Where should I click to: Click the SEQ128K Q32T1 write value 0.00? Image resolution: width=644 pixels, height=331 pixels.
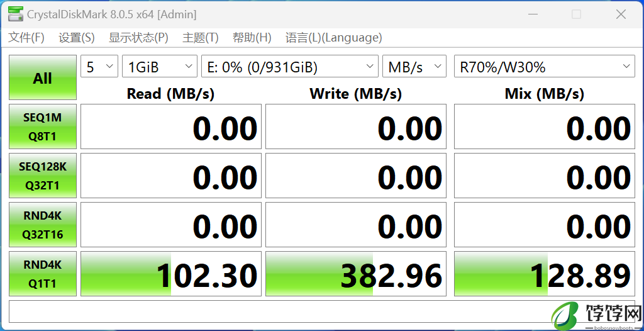click(x=356, y=176)
